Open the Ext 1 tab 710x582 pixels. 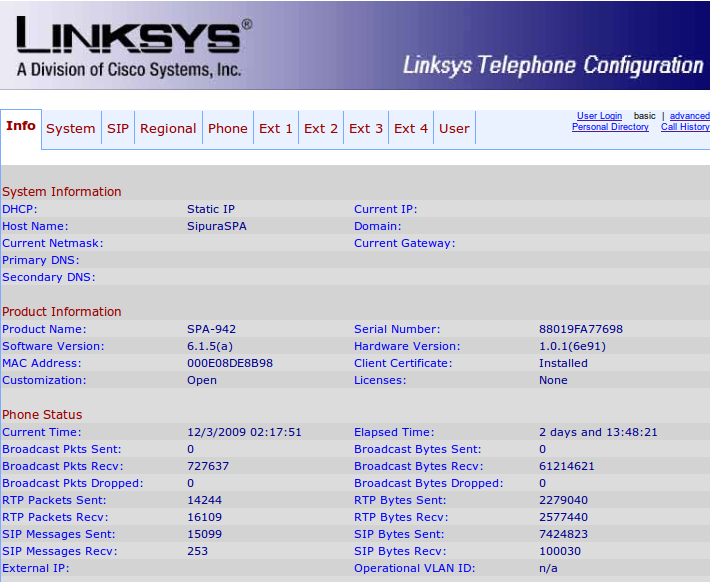(x=276, y=129)
